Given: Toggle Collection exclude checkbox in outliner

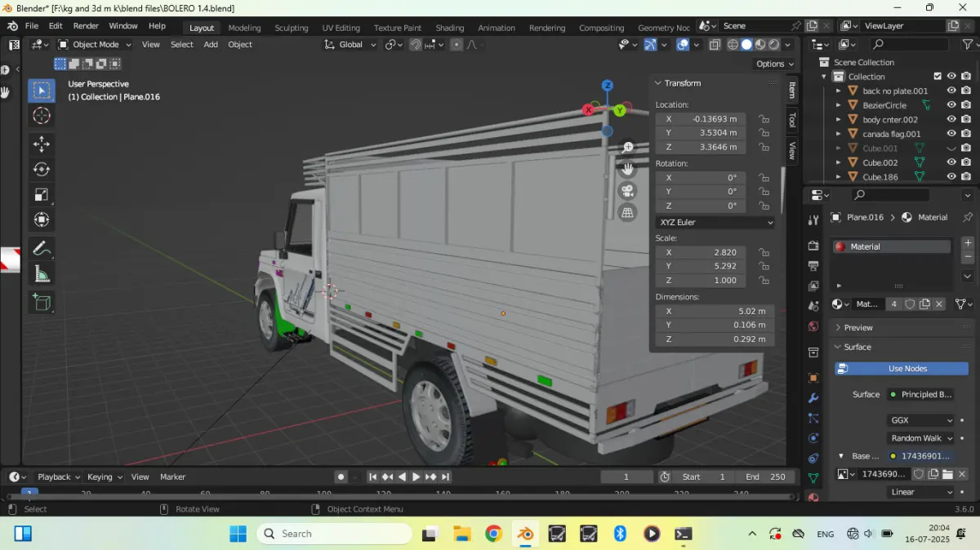Looking at the screenshot, I should tap(938, 77).
